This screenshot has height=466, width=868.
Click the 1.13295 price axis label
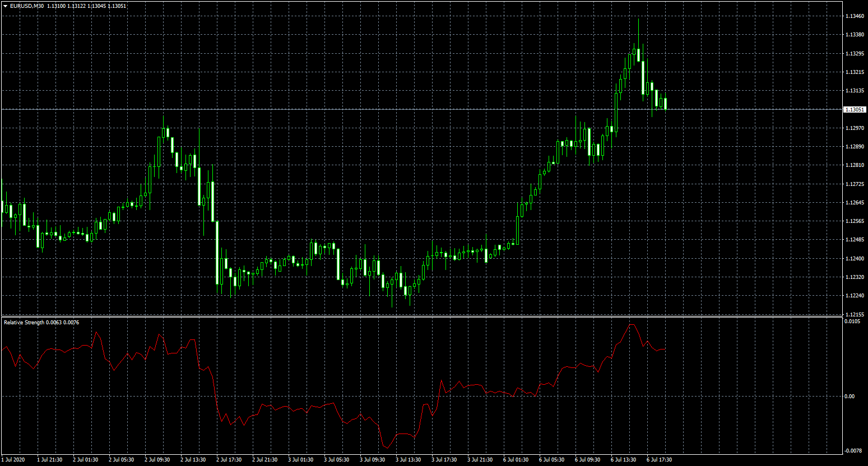[x=855, y=54]
